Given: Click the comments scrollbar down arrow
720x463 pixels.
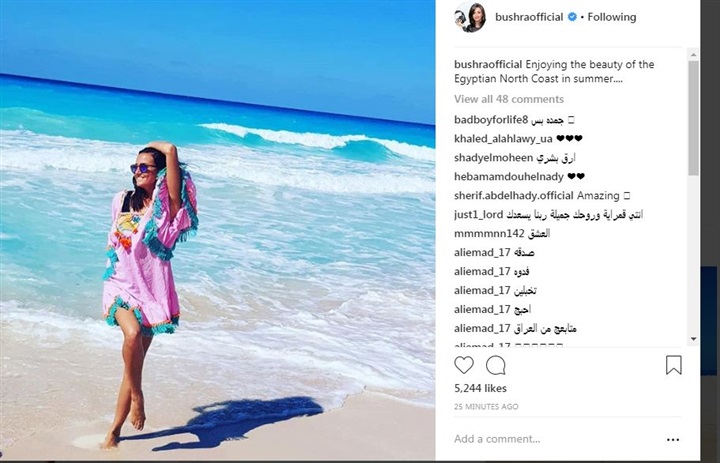Looking at the screenshot, I should (x=693, y=339).
